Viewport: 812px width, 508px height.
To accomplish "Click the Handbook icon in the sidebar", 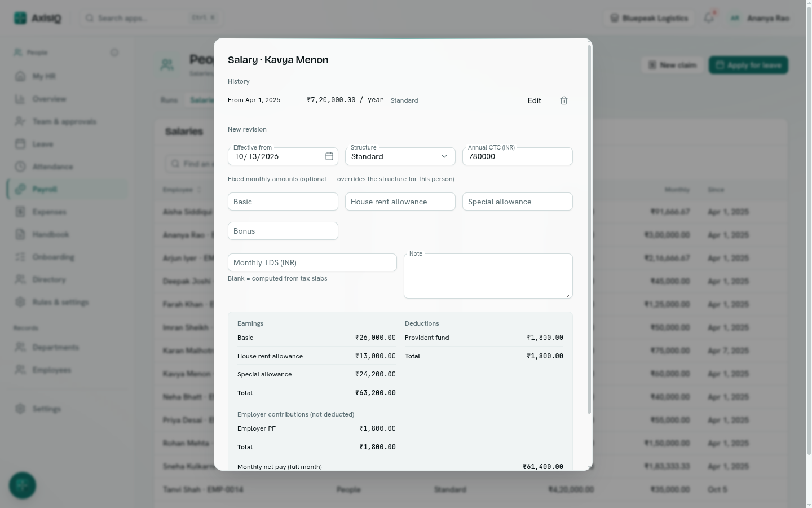I will [x=20, y=234].
